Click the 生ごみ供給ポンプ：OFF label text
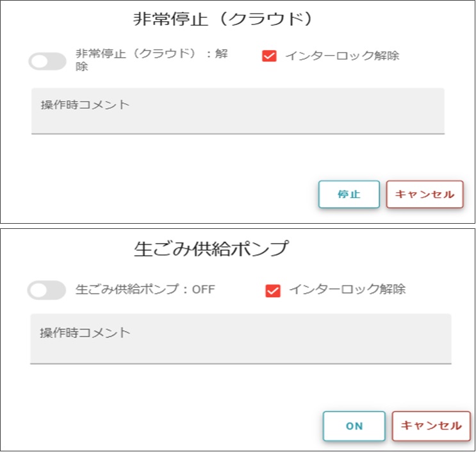 pyautogui.click(x=145, y=289)
